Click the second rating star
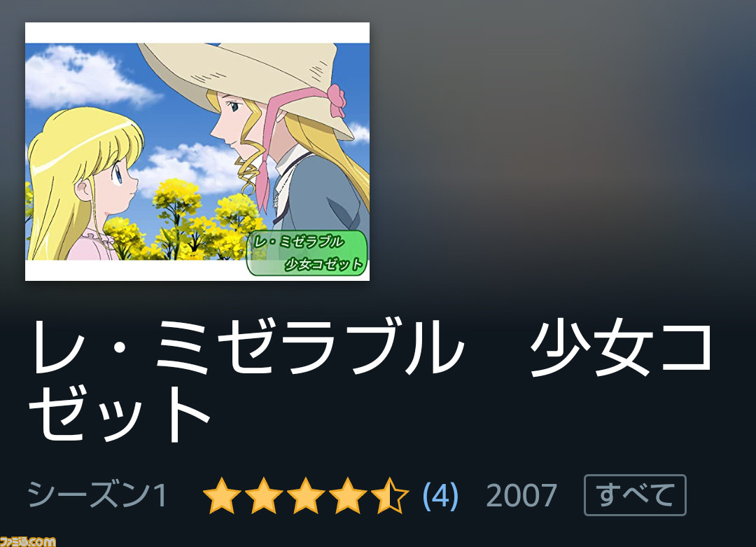Viewport: 756px width, 547px height. 264,495
